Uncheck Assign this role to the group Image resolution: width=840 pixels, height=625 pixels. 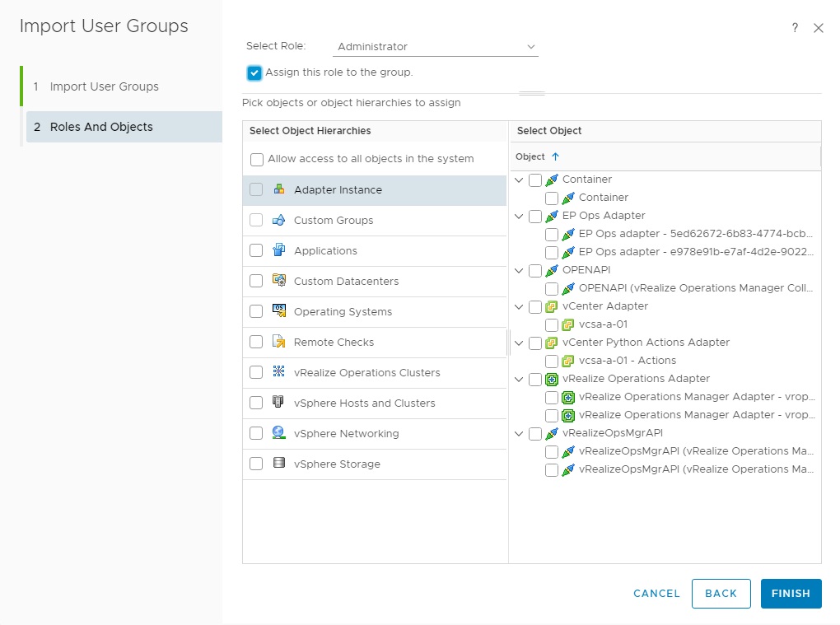click(x=254, y=72)
